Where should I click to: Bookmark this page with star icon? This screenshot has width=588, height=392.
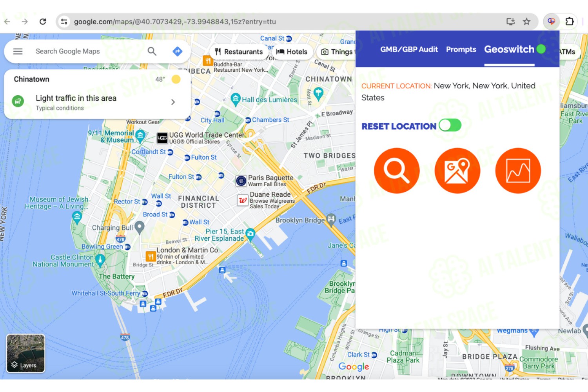click(x=526, y=22)
